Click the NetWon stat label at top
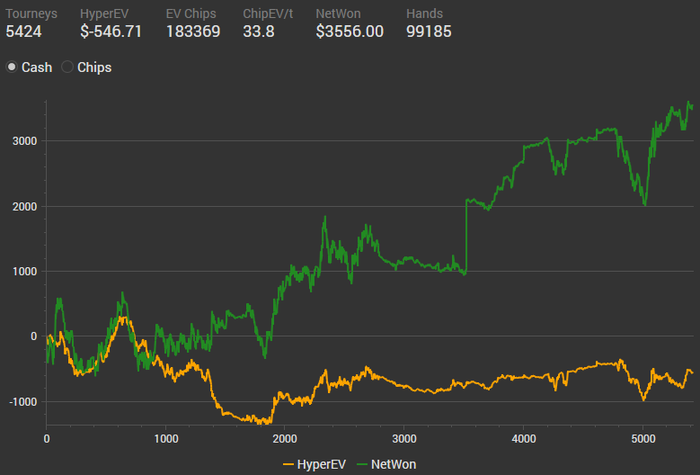Image resolution: width=700 pixels, height=475 pixels. pyautogui.click(x=338, y=14)
